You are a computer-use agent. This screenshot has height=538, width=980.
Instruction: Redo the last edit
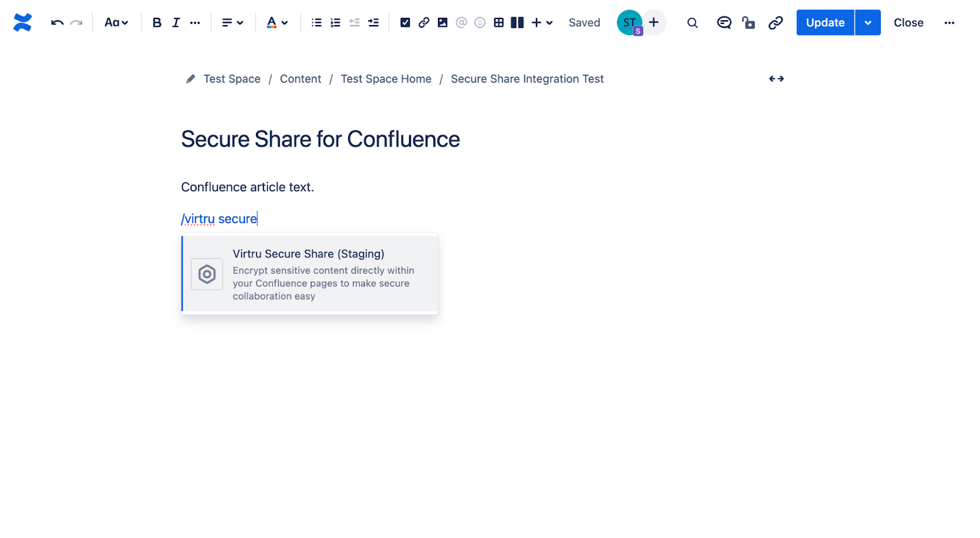pos(76,23)
